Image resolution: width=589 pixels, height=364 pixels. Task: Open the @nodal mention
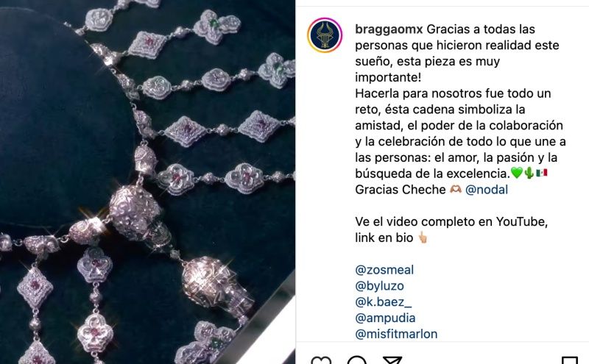pos(487,190)
